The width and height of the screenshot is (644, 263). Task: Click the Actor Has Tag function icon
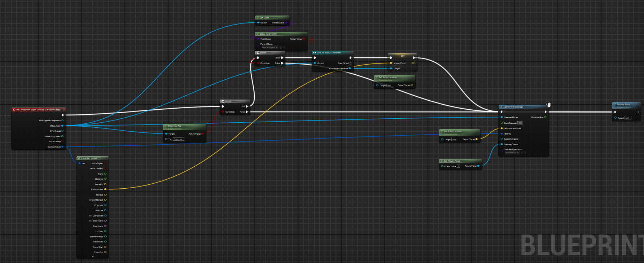click(166, 126)
